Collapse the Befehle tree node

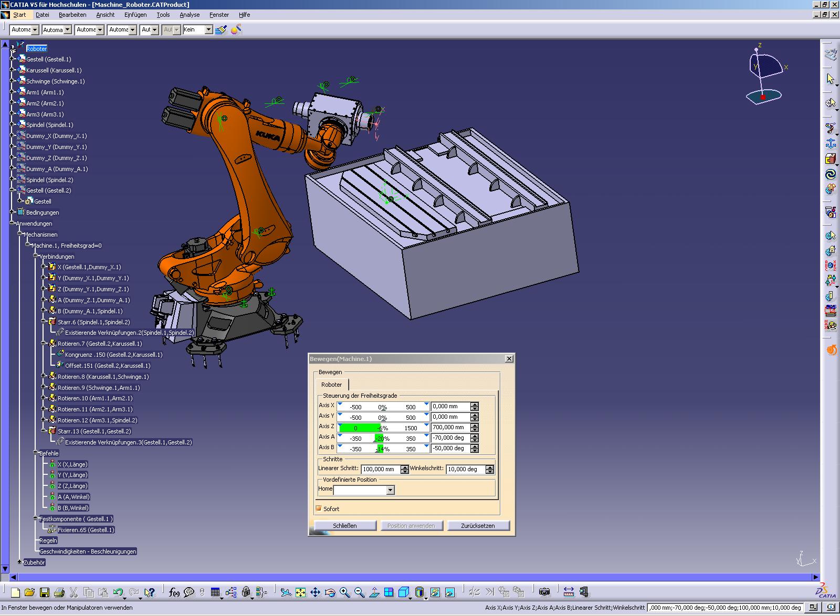[36, 453]
